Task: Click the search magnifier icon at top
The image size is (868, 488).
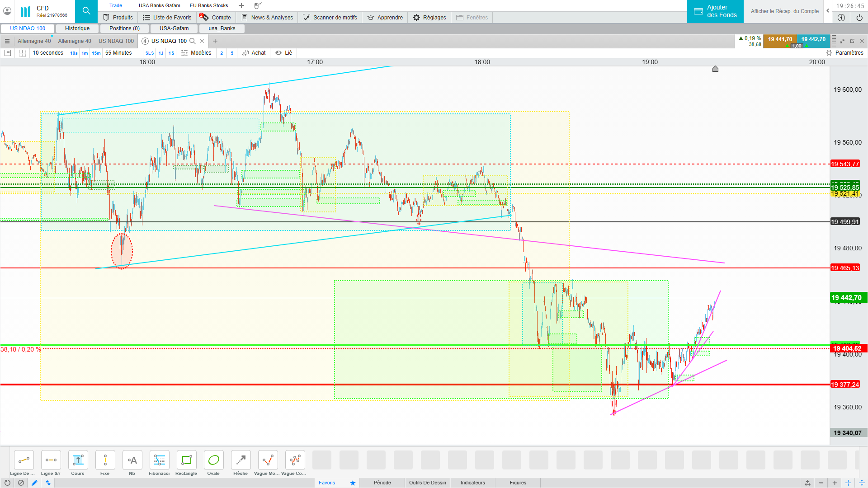Action: pyautogui.click(x=86, y=11)
